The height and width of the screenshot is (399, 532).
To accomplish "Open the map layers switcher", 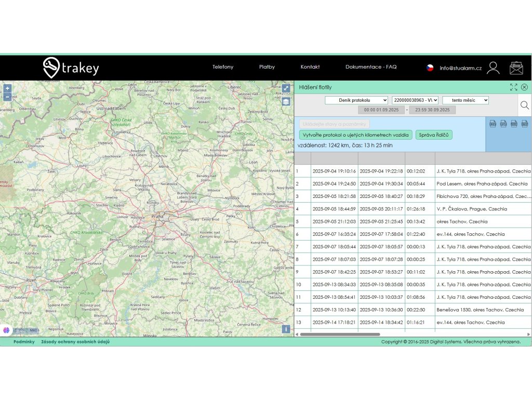I will [x=286, y=101].
